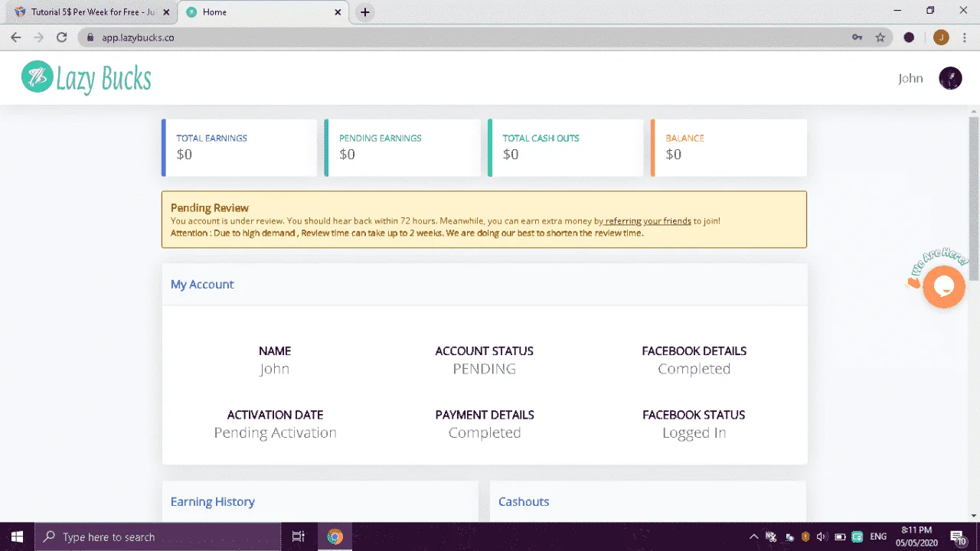980x551 pixels.
Task: Click the address bar URL
Action: click(x=138, y=37)
